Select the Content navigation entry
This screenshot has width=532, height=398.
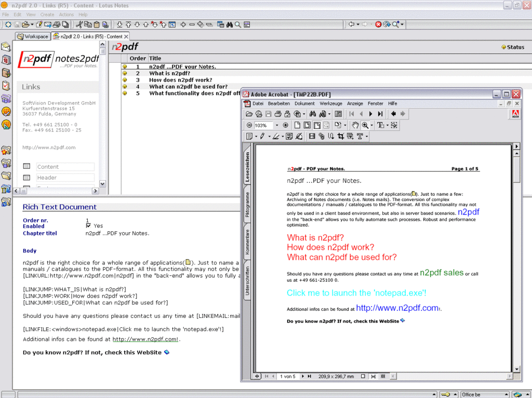[x=65, y=167]
